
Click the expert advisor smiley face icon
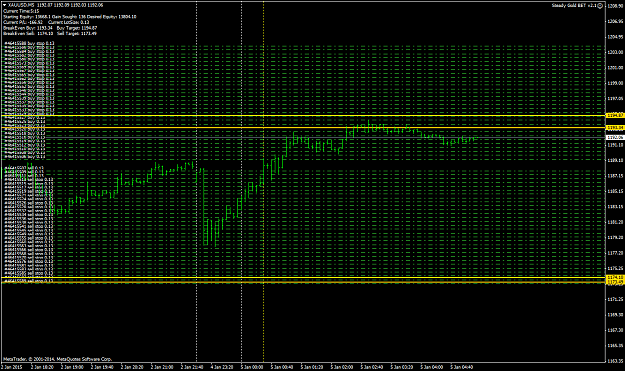tap(600, 5)
